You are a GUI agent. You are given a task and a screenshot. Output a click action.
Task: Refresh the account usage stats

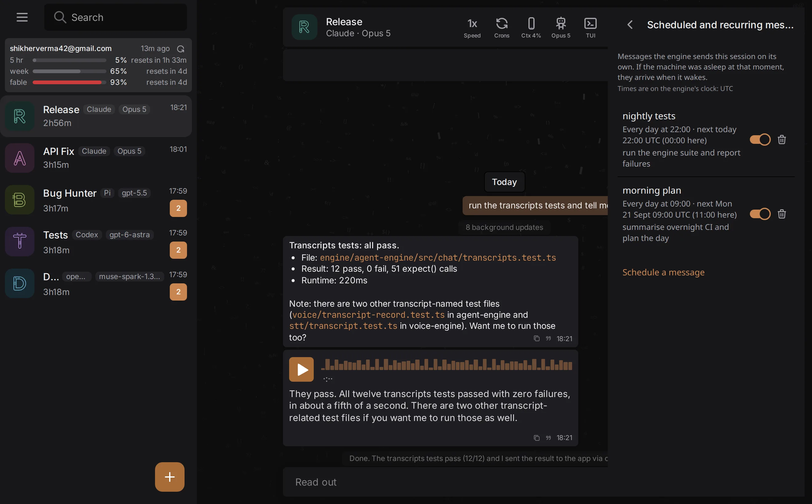coord(181,49)
